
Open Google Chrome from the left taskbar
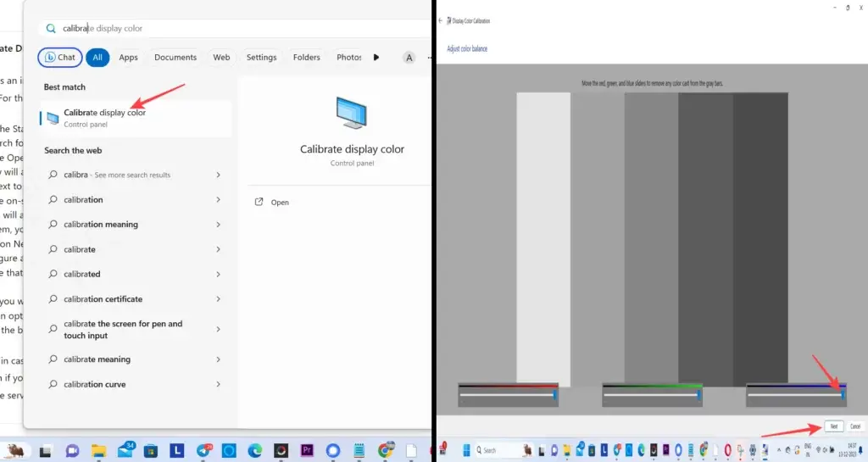pyautogui.click(x=386, y=450)
